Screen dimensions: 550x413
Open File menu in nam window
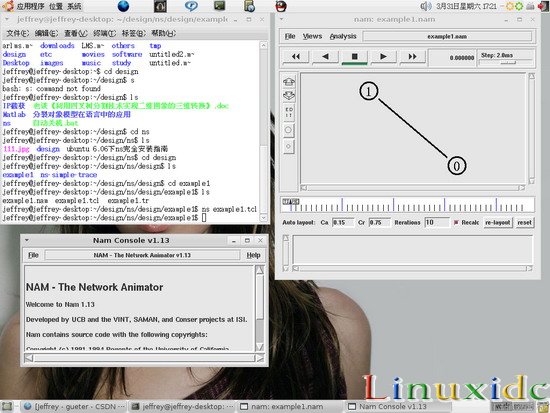tap(290, 36)
